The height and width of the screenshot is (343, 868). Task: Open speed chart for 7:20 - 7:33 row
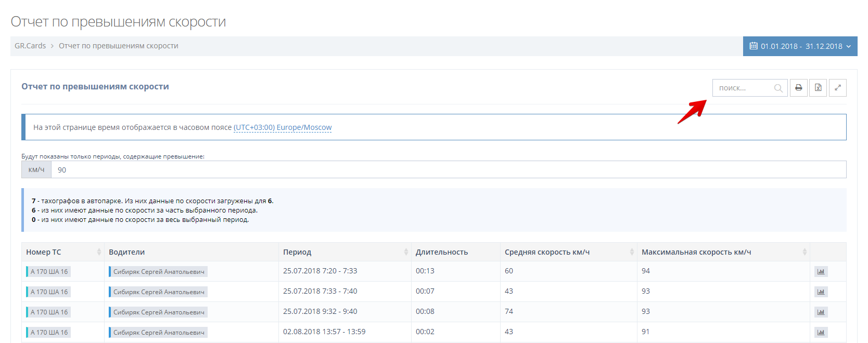pyautogui.click(x=821, y=272)
